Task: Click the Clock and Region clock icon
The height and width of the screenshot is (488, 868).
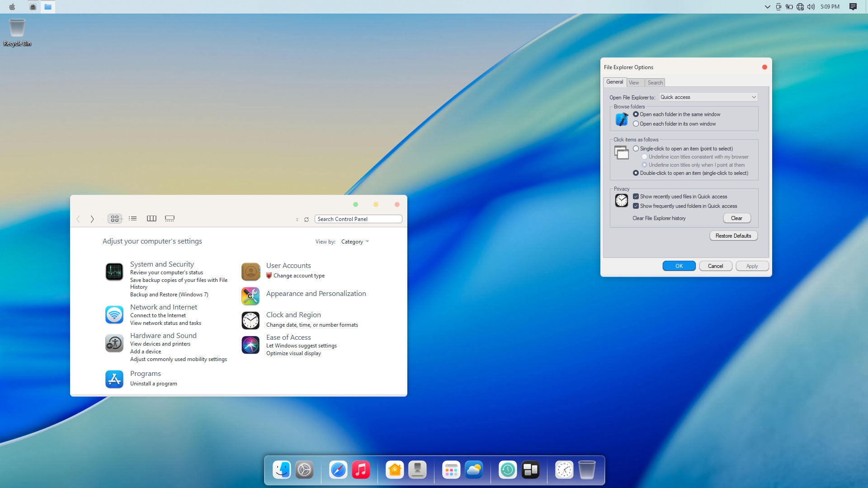Action: point(250,320)
